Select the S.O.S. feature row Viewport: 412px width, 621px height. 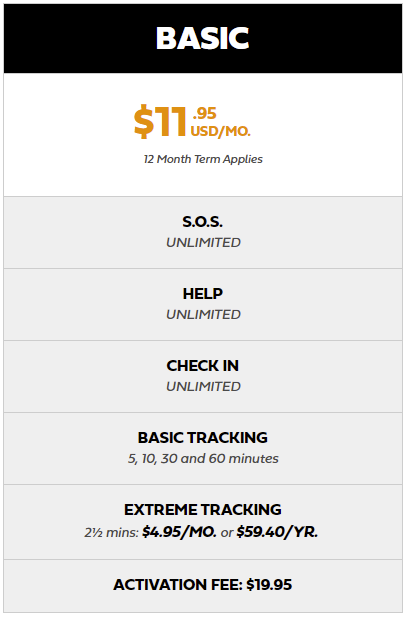pyautogui.click(x=203, y=232)
